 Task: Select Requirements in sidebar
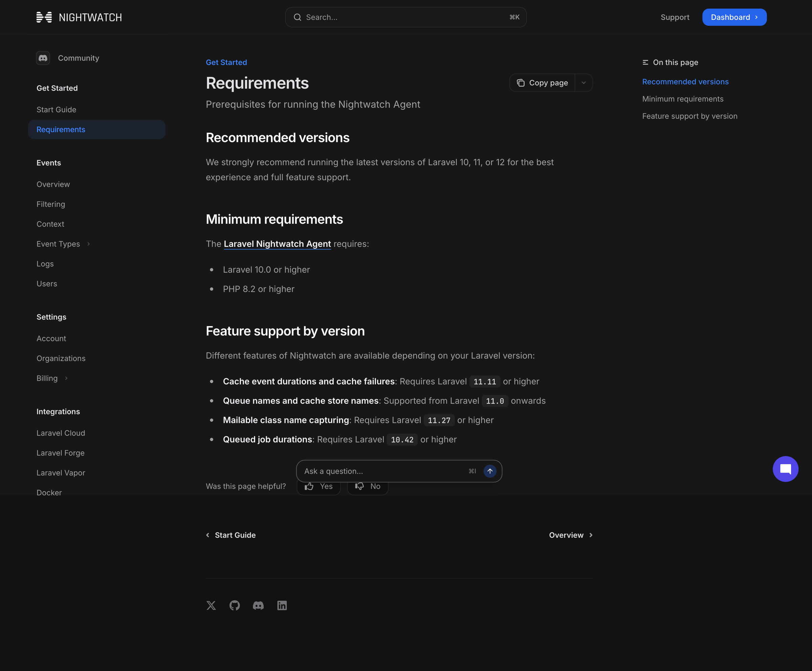tap(96, 129)
